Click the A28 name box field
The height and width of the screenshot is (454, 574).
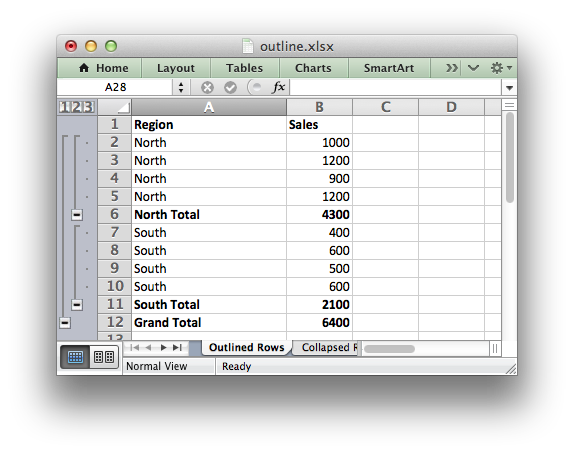(115, 88)
